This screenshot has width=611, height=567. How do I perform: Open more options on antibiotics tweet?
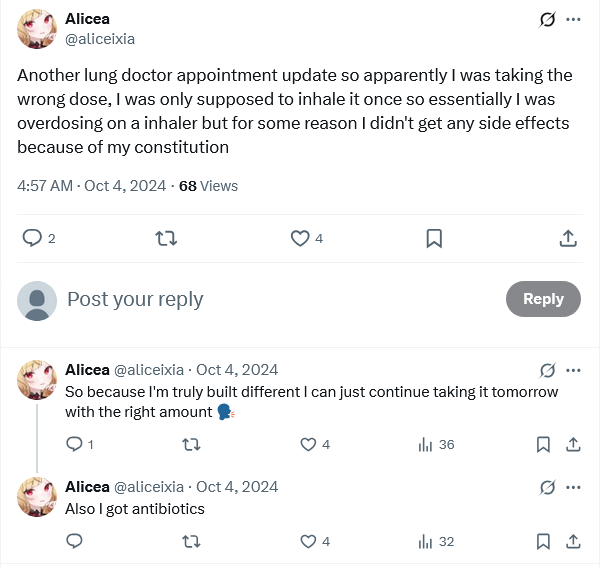coord(573,487)
